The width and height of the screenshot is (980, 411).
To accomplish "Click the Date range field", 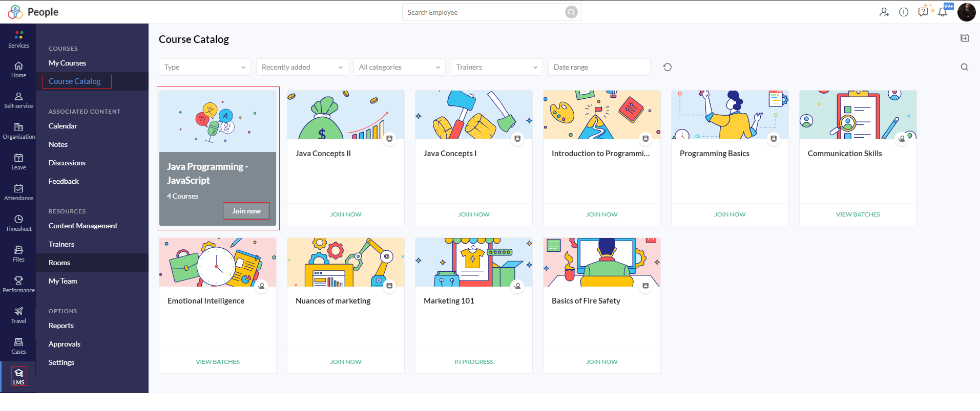I will tap(599, 67).
